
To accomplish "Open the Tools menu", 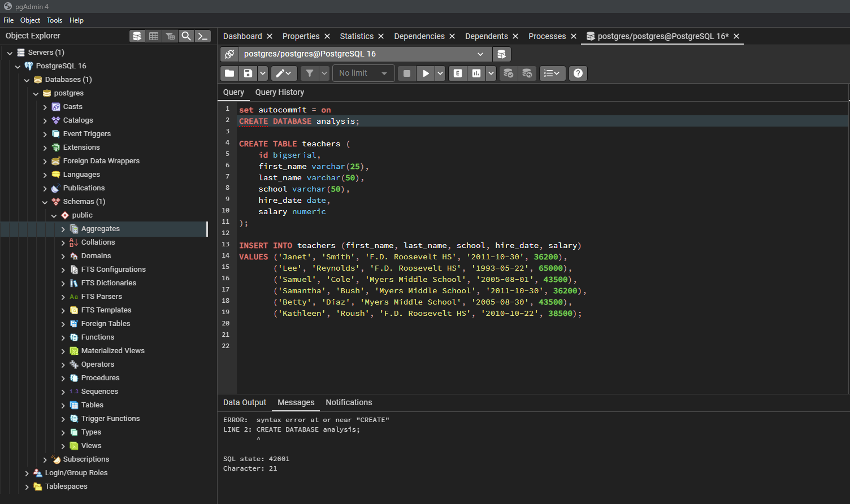I will pos(54,20).
